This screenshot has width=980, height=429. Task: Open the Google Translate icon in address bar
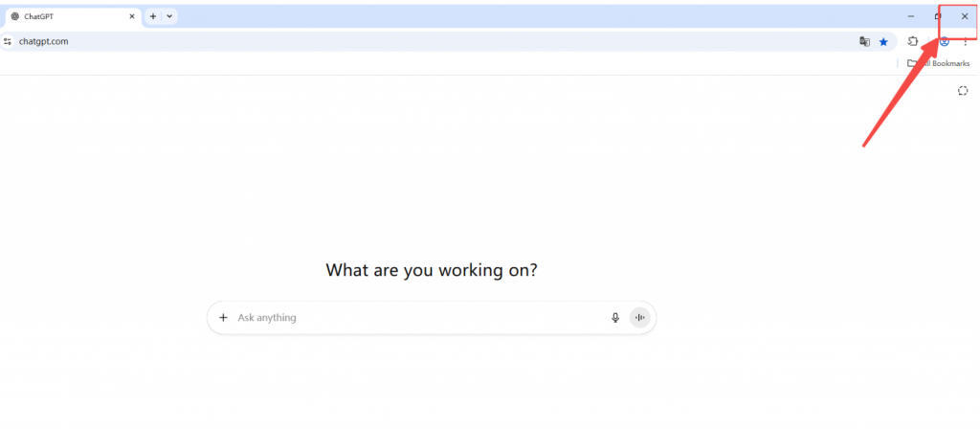(864, 42)
